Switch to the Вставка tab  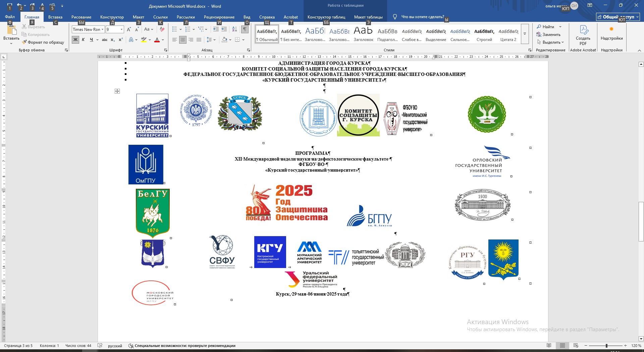click(55, 17)
